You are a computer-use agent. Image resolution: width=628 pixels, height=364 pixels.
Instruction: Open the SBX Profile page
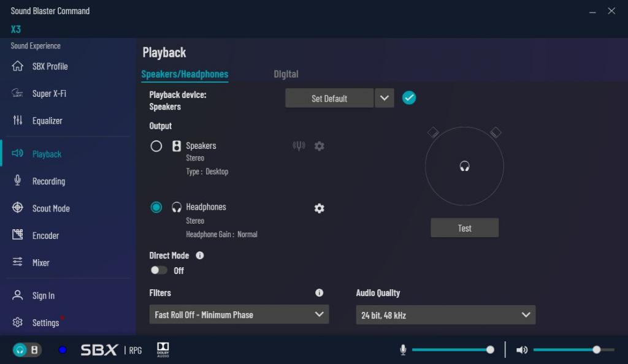(x=50, y=66)
